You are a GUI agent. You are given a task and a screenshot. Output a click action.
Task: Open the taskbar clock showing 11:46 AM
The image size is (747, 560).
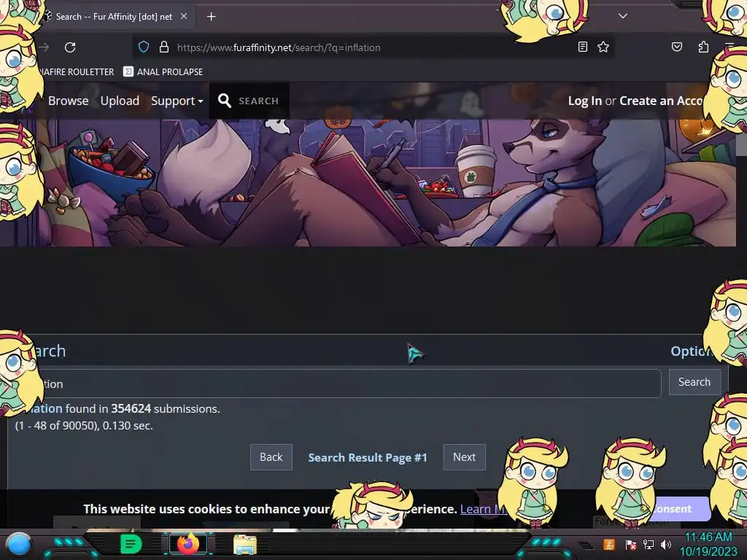point(708,544)
